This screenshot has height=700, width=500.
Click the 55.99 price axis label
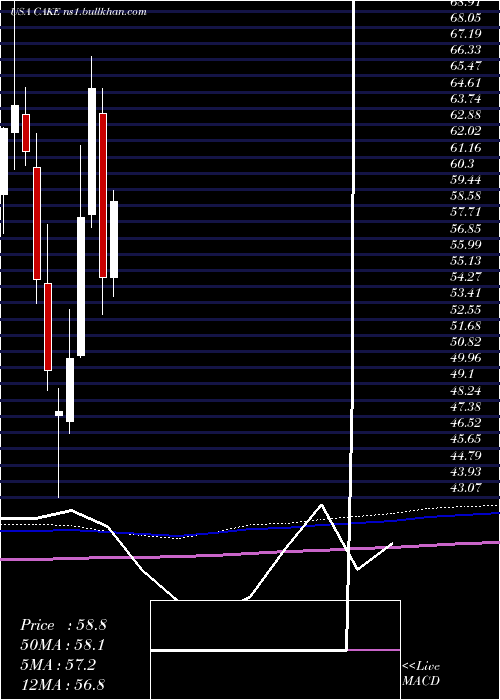[x=466, y=245]
